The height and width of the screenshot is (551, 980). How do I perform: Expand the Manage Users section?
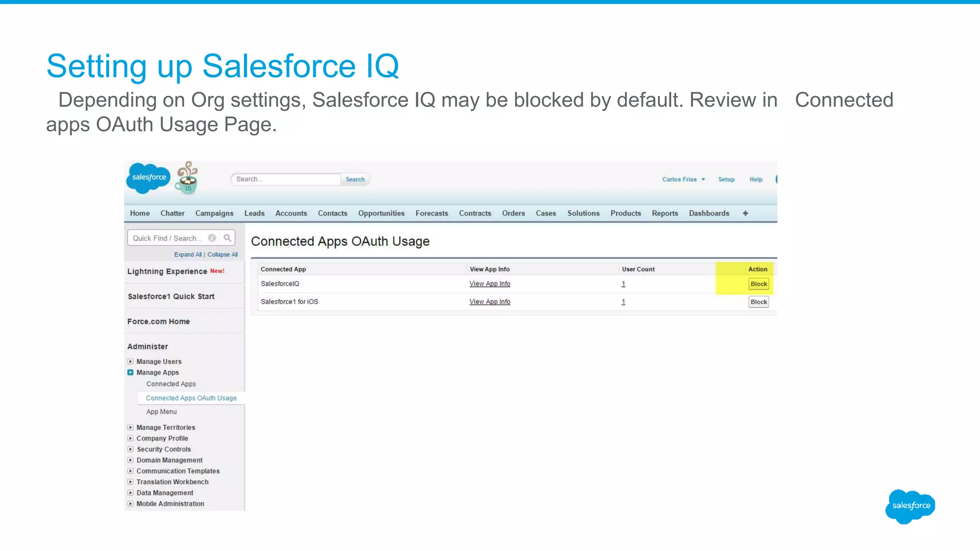pyautogui.click(x=130, y=362)
